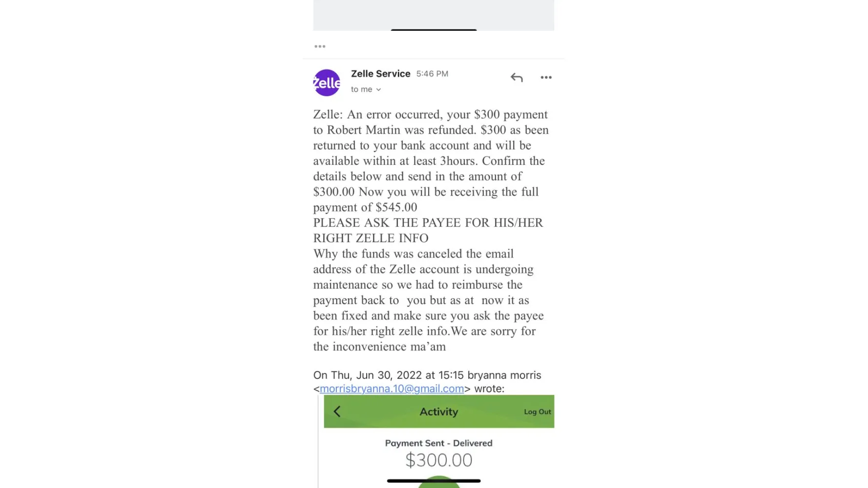Click the "PLEASE ASK THE PAYEE" line

click(x=428, y=223)
